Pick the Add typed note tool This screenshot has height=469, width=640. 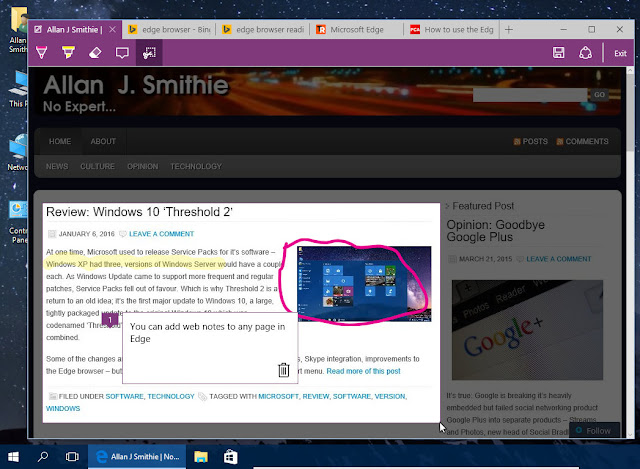pos(122,53)
